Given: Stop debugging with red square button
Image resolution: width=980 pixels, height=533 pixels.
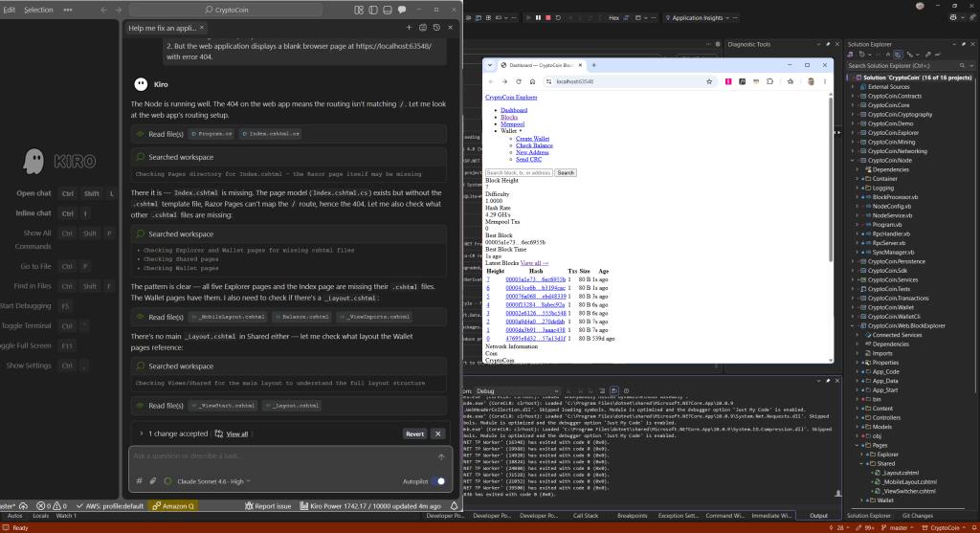Looking at the screenshot, I should pos(548,17).
